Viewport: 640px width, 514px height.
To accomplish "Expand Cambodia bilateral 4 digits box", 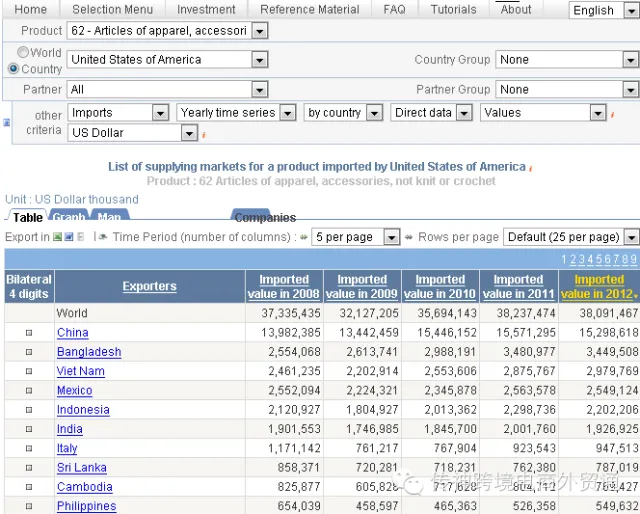I will 29,487.
